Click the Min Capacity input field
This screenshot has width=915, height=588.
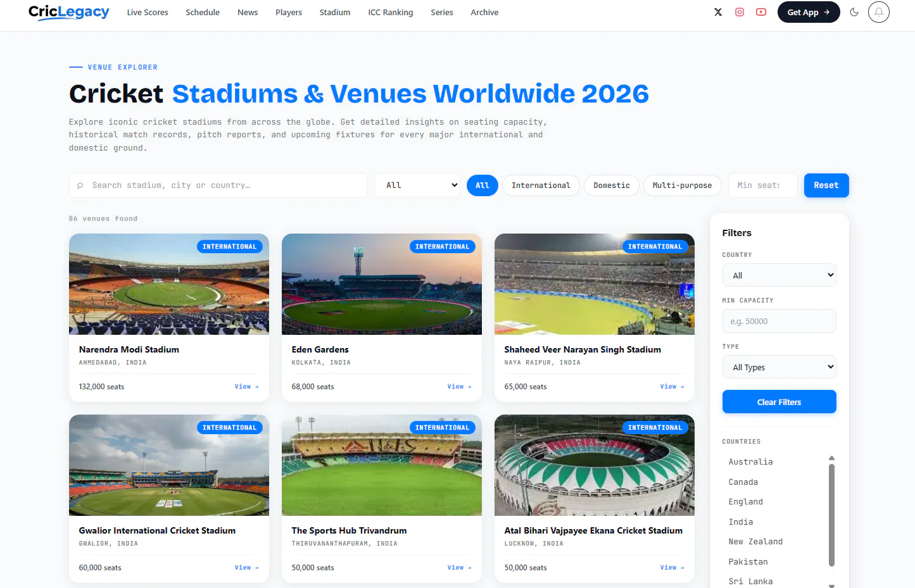coord(779,322)
